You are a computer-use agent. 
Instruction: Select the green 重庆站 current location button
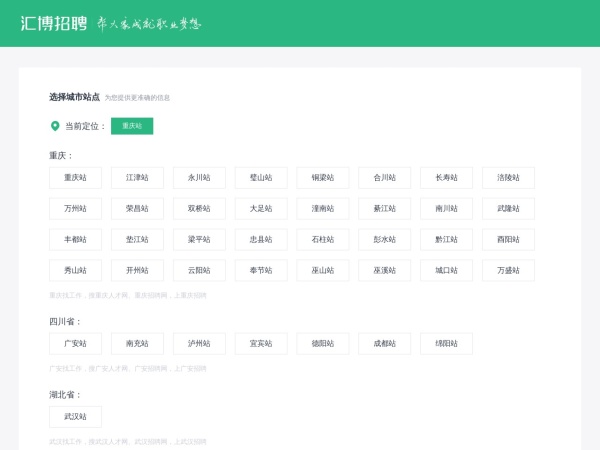pyautogui.click(x=132, y=126)
